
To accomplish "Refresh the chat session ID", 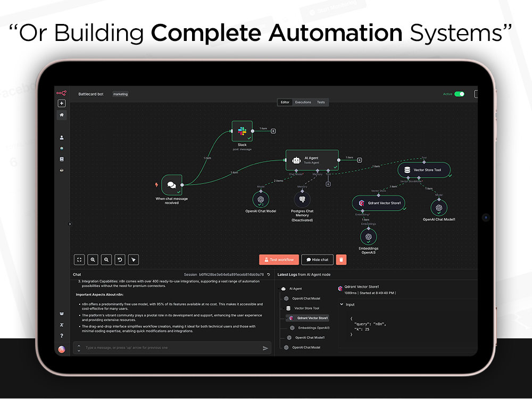I will [x=269, y=275].
